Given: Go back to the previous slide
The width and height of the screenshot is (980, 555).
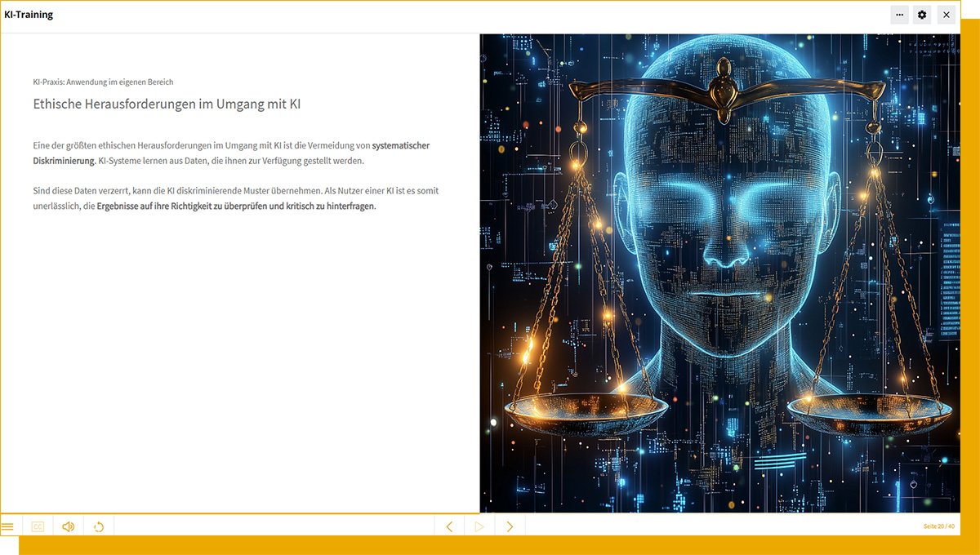Looking at the screenshot, I should 448,526.
